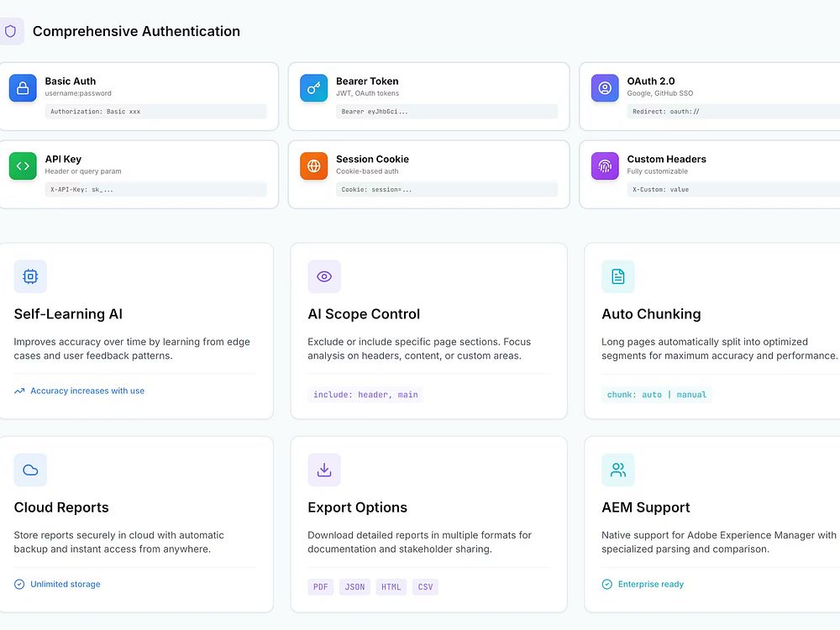Click the 'username:password' subtitle

[78, 93]
